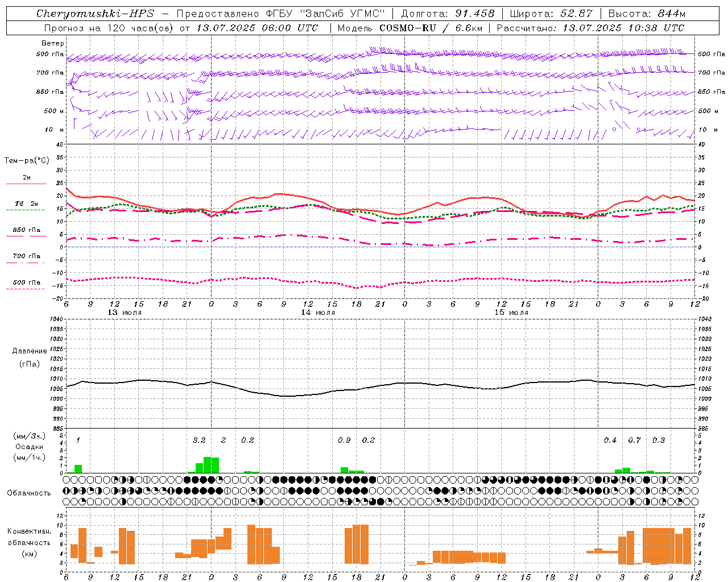Click the 'Тем-ра(°C)' temperature label
This screenshot has width=728, height=582.
[x=27, y=161]
